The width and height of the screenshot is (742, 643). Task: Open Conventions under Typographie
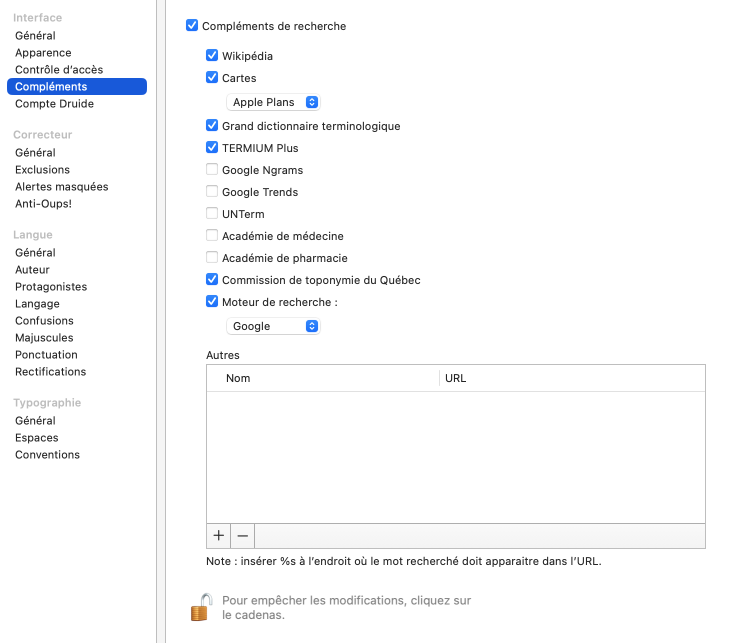pyautogui.click(x=47, y=455)
